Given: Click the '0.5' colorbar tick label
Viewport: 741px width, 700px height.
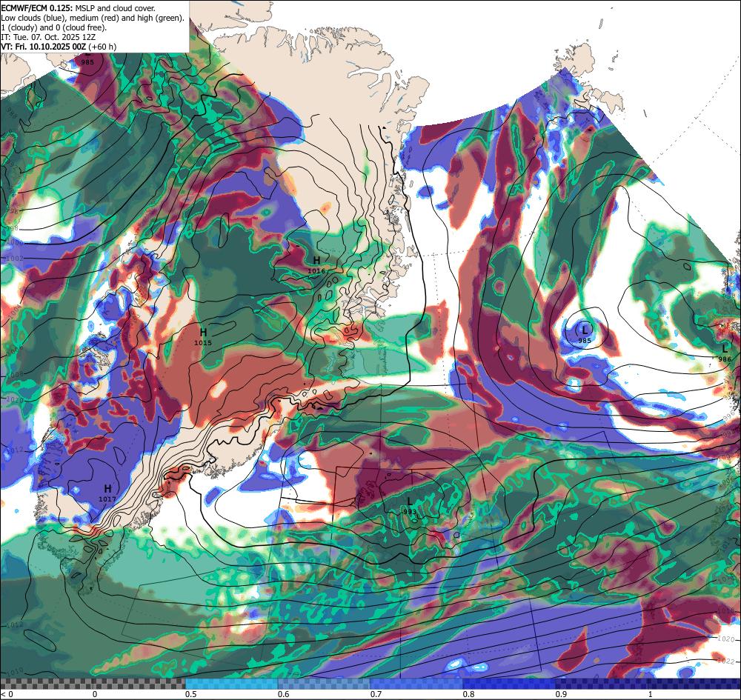Looking at the screenshot, I should 191,694.
